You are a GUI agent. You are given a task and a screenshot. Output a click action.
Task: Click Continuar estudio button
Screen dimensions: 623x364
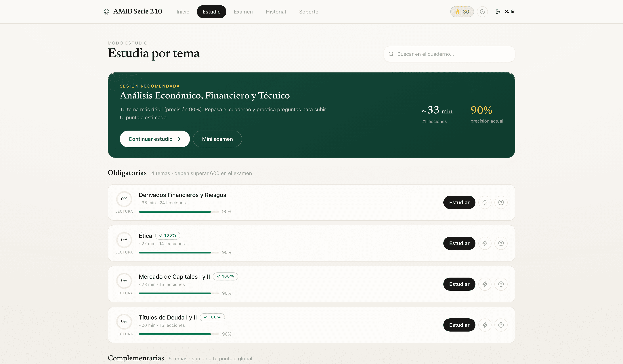coord(155,139)
